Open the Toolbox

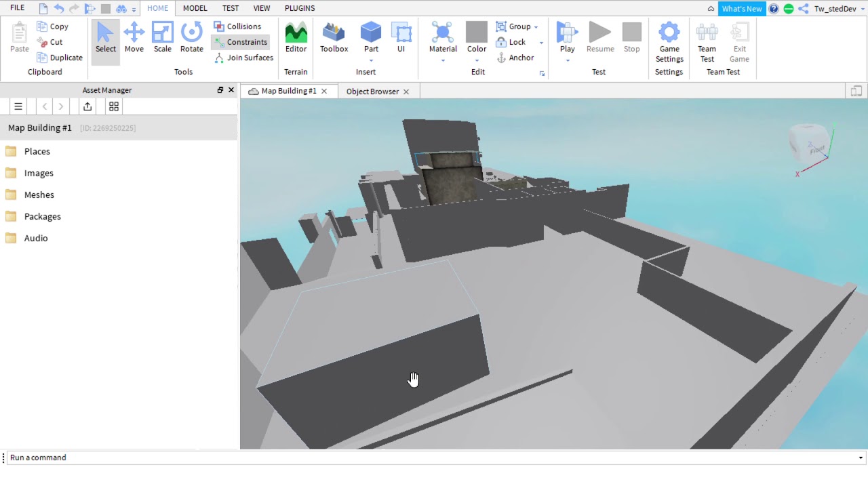334,37
